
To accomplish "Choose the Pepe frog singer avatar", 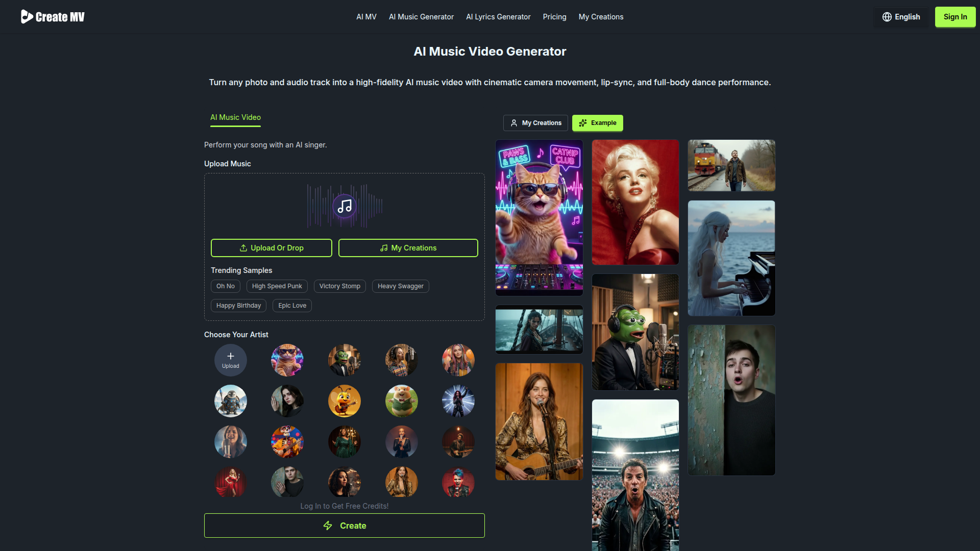I will [345, 360].
